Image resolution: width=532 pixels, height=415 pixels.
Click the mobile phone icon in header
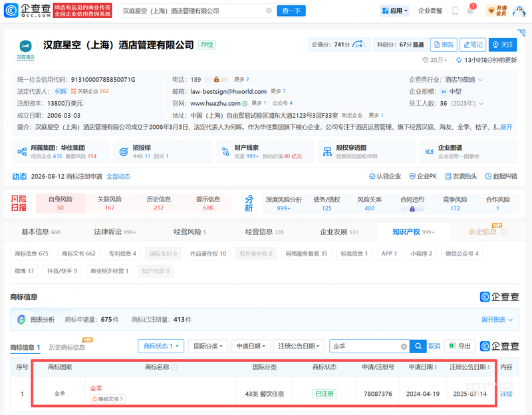point(455,11)
